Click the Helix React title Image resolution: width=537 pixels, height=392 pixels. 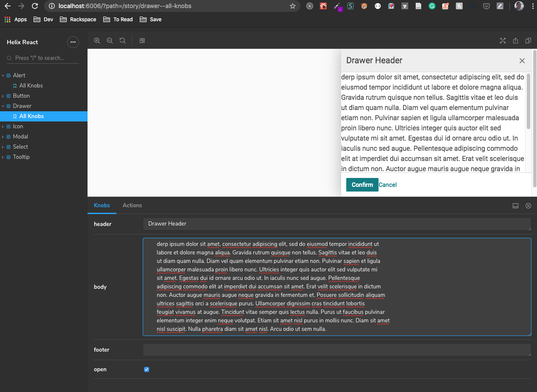point(23,42)
